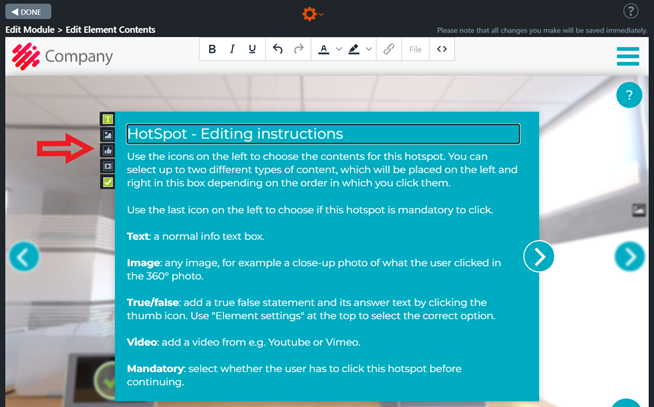Select the True/false thumb icon
The image size is (654, 407).
108,151
